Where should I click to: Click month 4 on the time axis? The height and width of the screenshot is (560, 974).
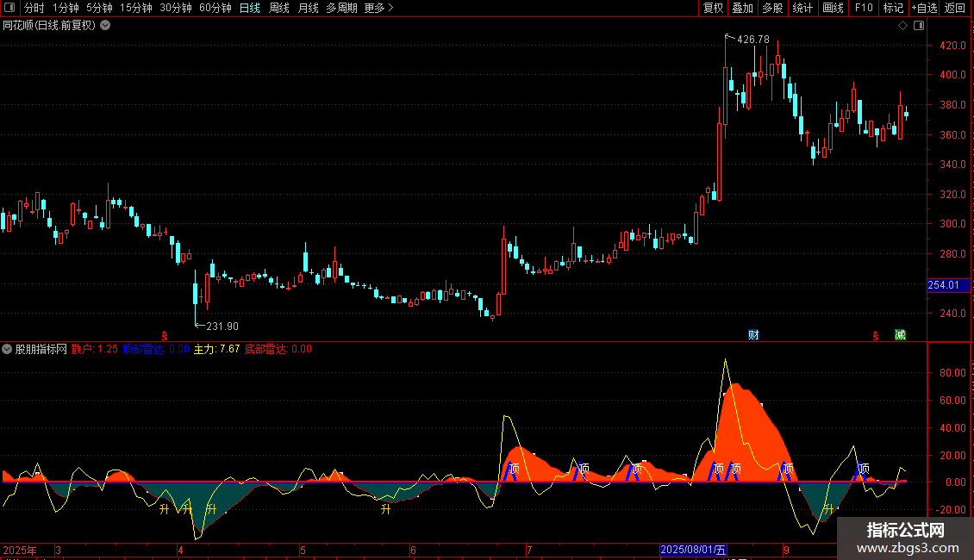coord(180,550)
